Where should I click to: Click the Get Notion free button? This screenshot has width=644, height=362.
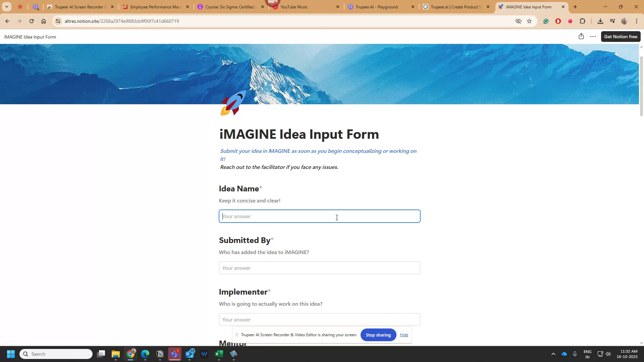(620, 36)
